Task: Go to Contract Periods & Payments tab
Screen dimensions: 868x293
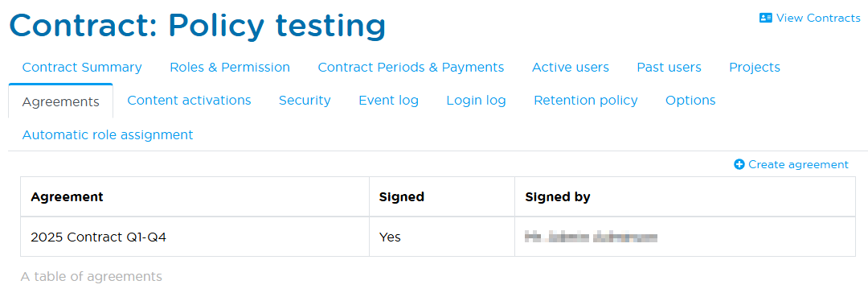Action: click(411, 67)
